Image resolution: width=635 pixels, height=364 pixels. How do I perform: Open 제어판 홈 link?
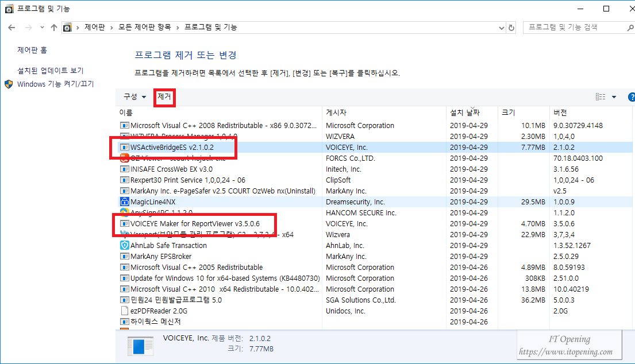click(32, 50)
